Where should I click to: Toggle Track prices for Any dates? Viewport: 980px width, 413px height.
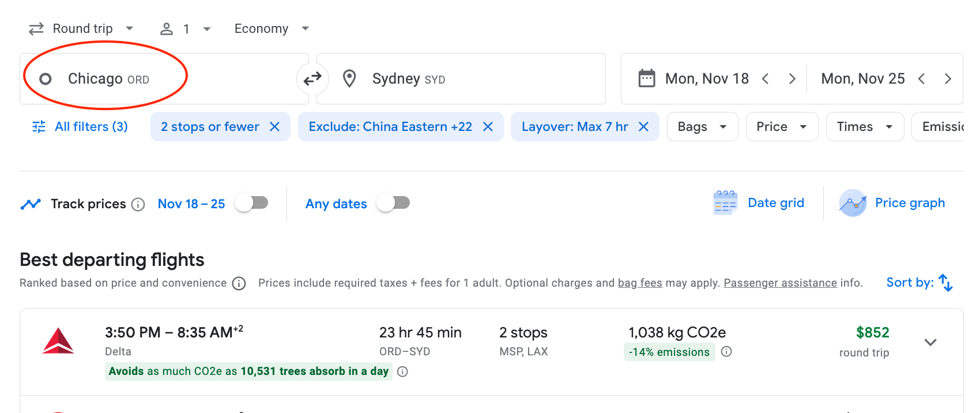pos(393,203)
